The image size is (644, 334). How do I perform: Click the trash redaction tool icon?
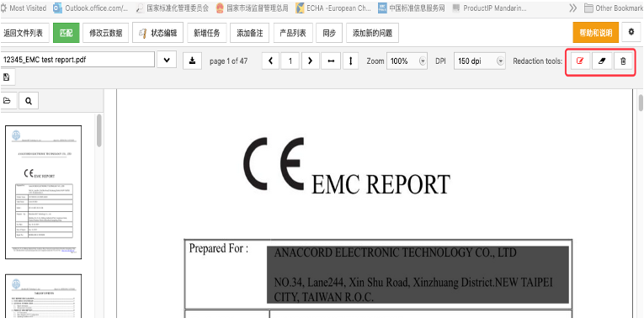coord(623,61)
